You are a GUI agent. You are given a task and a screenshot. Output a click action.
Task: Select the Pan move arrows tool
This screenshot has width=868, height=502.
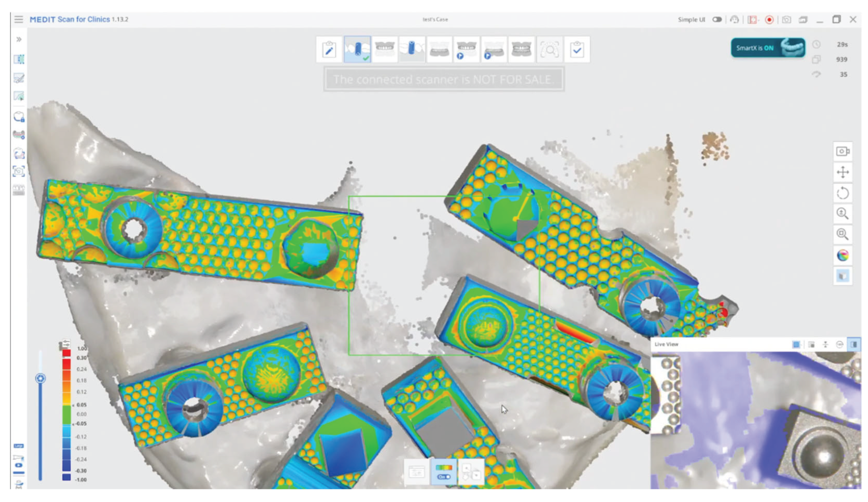coord(843,172)
